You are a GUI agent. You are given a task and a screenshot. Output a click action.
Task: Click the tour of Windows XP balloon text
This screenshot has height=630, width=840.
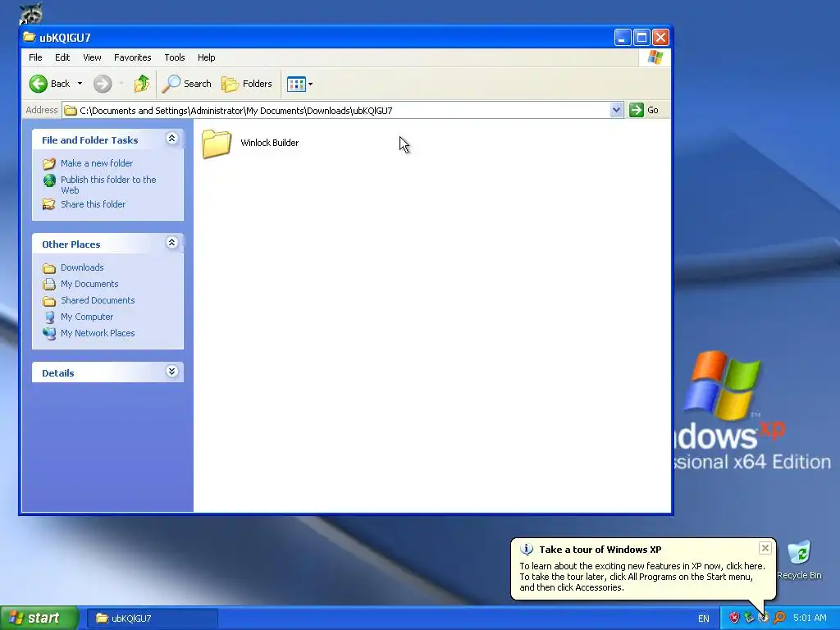641,577
